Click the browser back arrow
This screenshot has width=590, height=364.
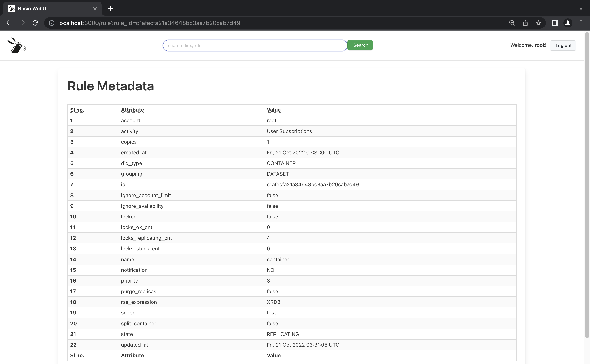click(9, 23)
